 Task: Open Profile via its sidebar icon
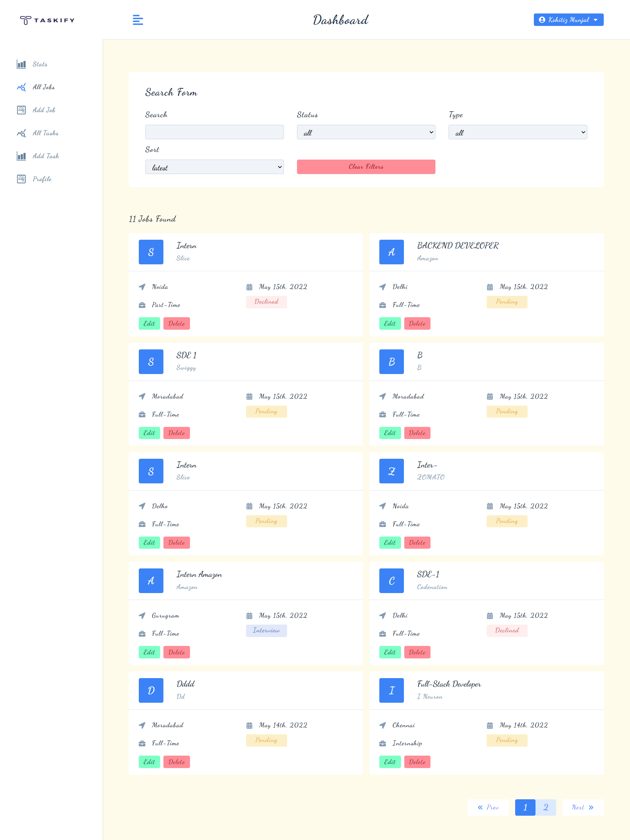pyautogui.click(x=22, y=179)
